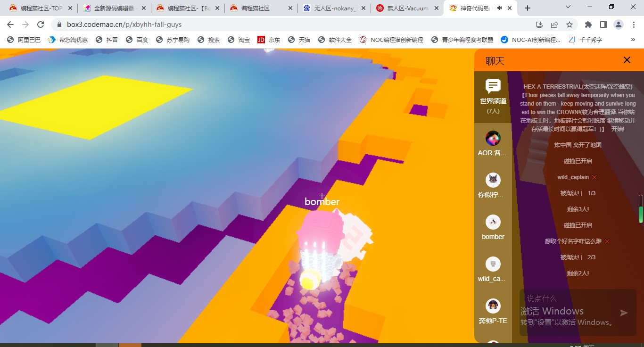Click the 剩余3人! chat message
This screenshot has height=347, width=644.
pyautogui.click(x=578, y=209)
